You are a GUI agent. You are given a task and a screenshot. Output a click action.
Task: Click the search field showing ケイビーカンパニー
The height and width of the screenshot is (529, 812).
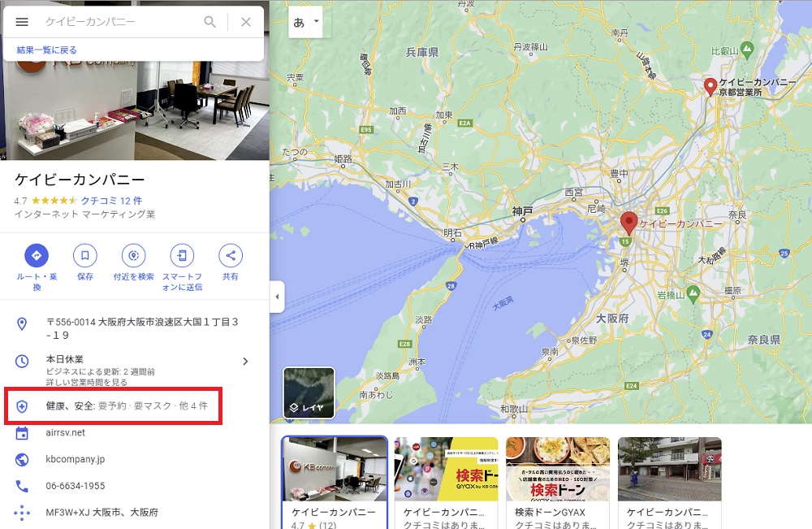pyautogui.click(x=119, y=22)
